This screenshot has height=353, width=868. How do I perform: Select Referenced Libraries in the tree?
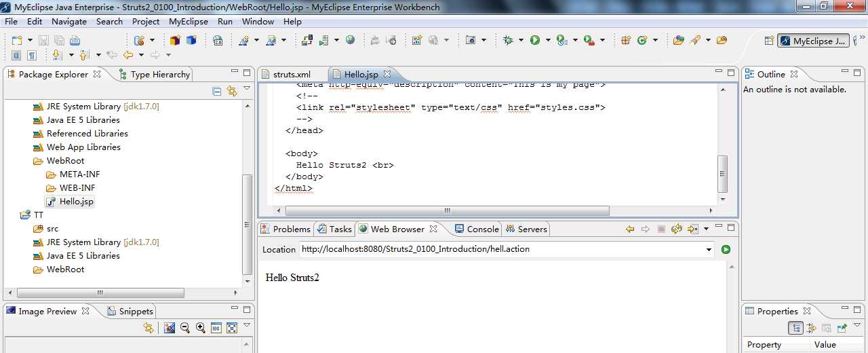[80, 134]
